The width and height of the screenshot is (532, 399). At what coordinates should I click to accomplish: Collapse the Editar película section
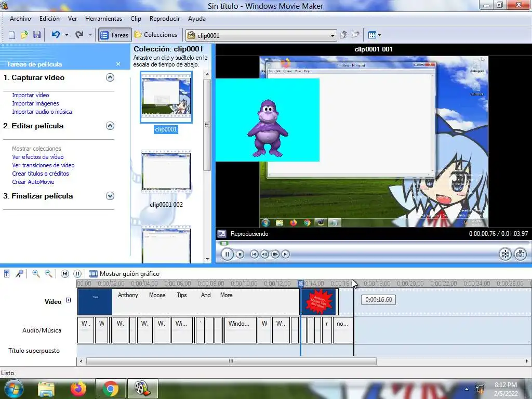pos(110,126)
